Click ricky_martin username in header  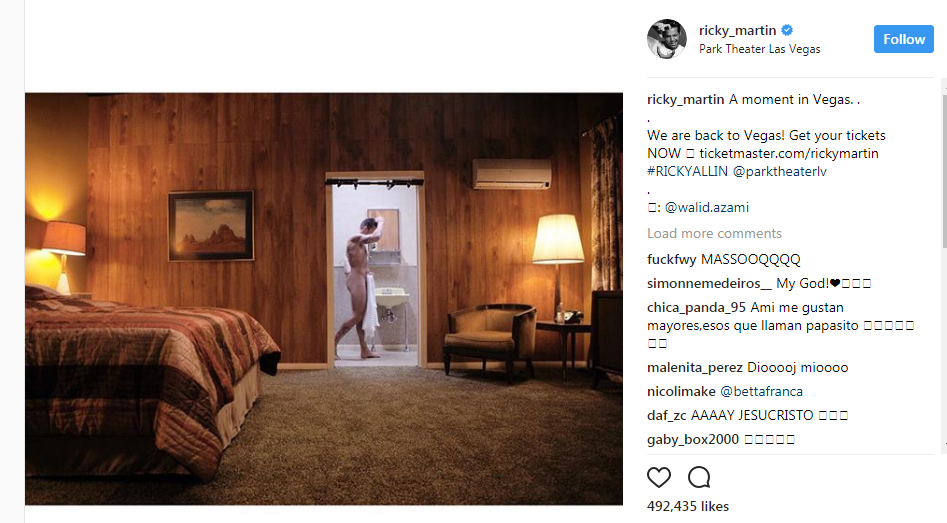[x=737, y=30]
